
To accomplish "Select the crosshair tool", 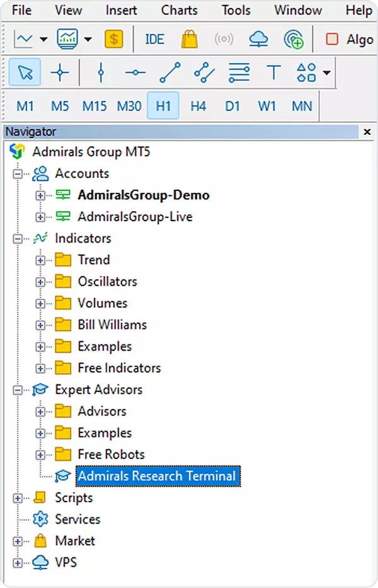I will (60, 72).
